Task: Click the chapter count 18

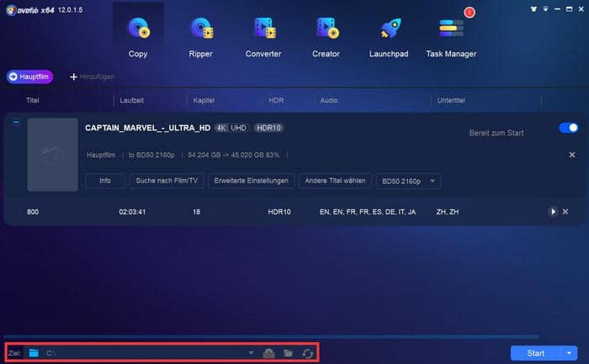Action: coord(196,212)
